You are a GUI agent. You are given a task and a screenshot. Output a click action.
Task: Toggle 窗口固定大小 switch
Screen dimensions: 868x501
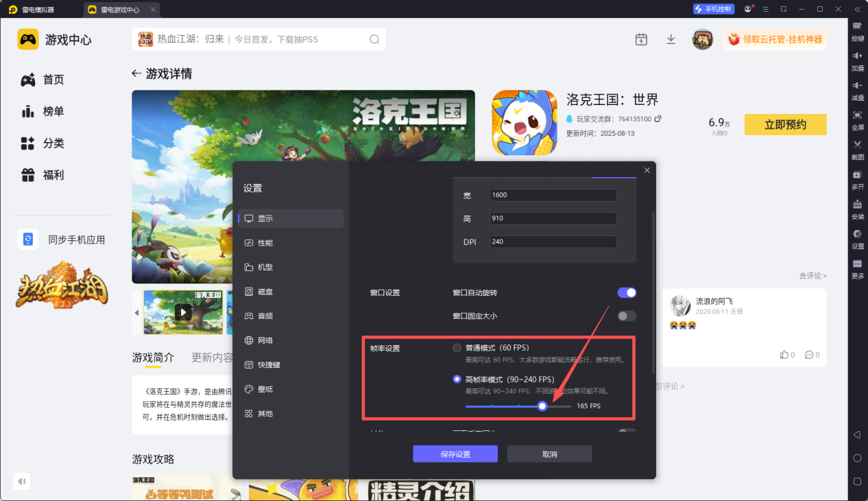627,316
